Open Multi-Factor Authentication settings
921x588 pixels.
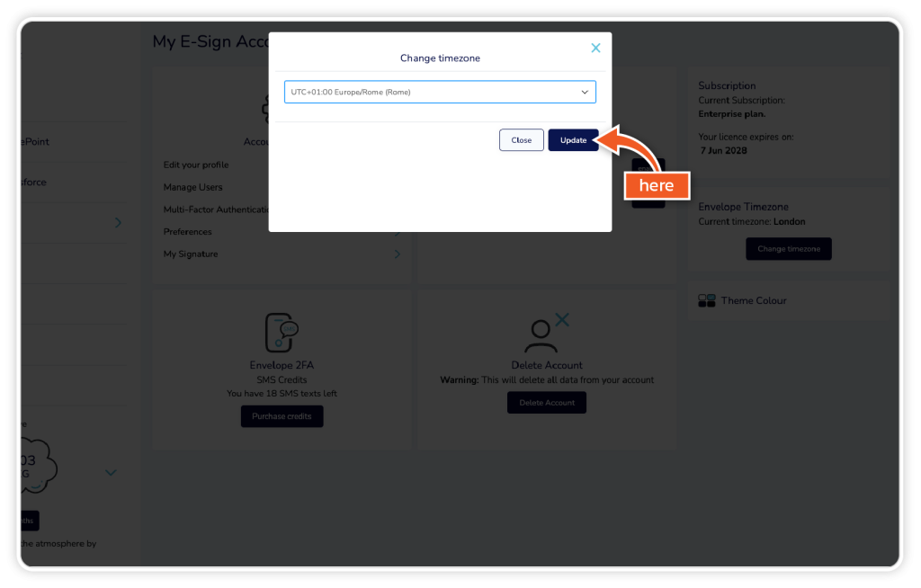(x=216, y=209)
